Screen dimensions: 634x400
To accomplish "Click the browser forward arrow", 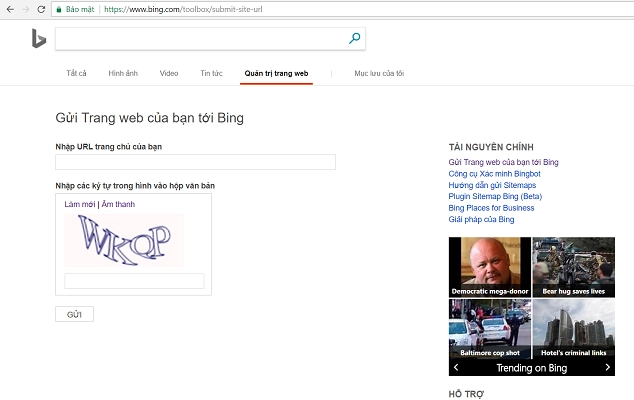I will tap(25, 9).
